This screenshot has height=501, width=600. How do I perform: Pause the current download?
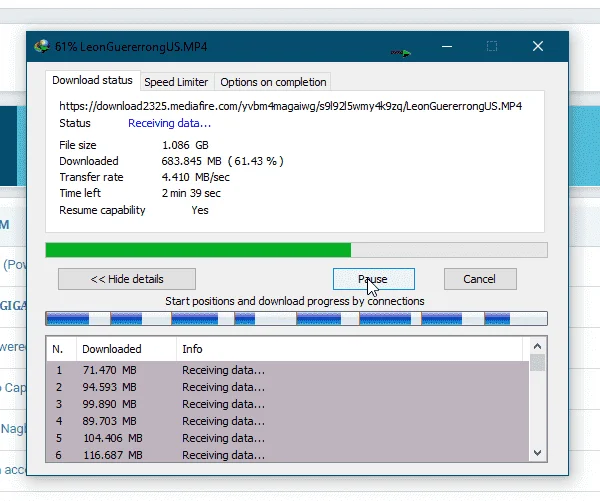click(373, 279)
